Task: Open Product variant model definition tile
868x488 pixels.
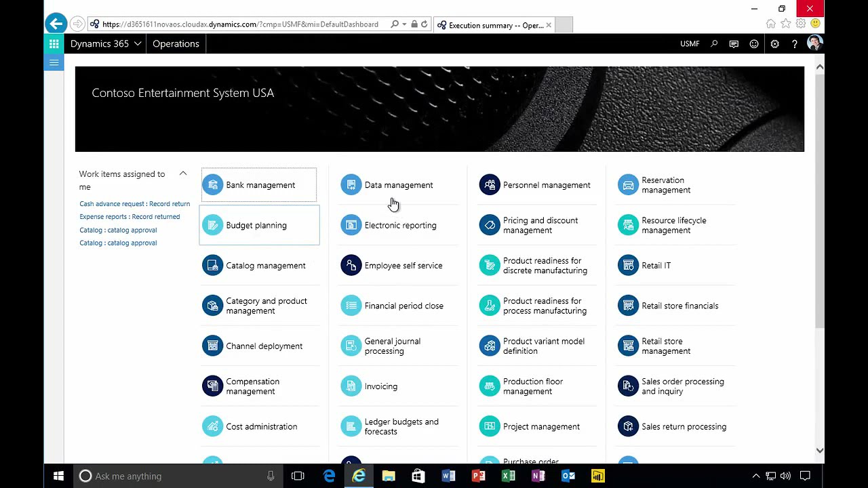Action: click(x=536, y=346)
